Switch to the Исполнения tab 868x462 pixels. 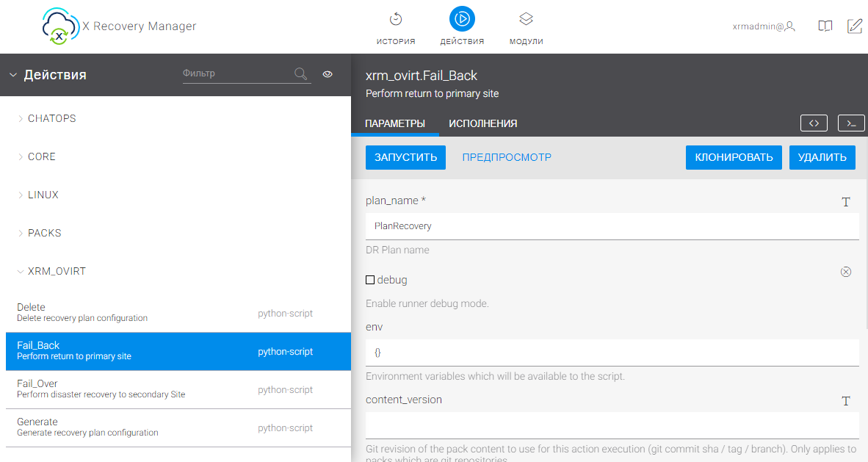[x=482, y=123]
